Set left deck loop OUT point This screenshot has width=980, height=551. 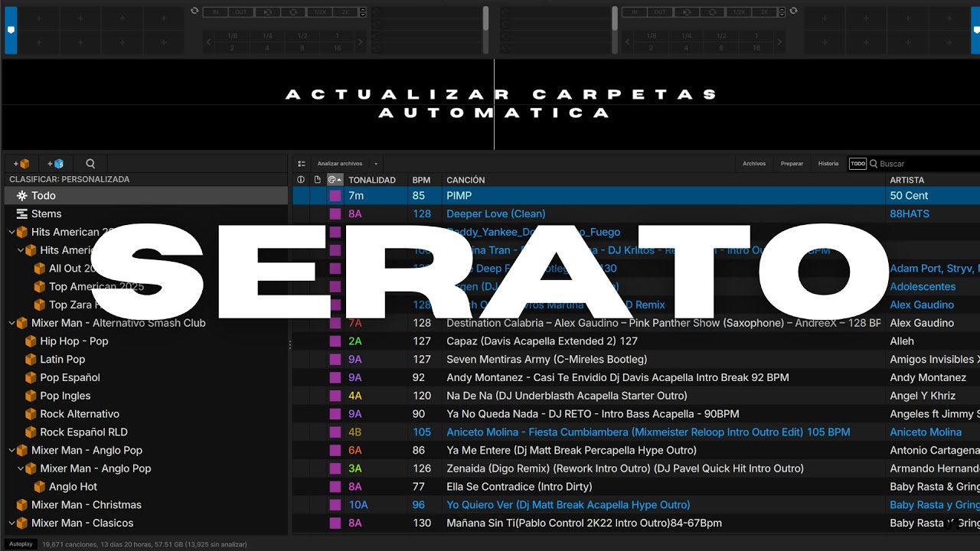click(x=241, y=12)
